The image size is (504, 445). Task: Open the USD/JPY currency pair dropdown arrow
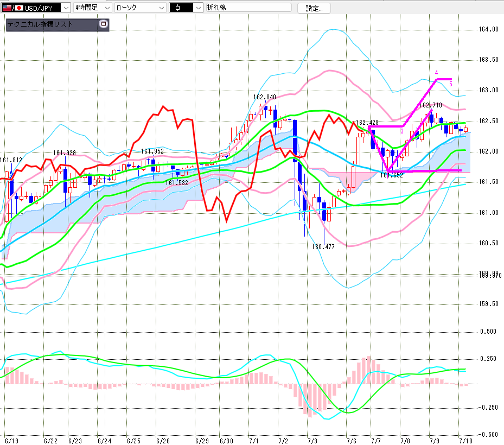[66, 8]
